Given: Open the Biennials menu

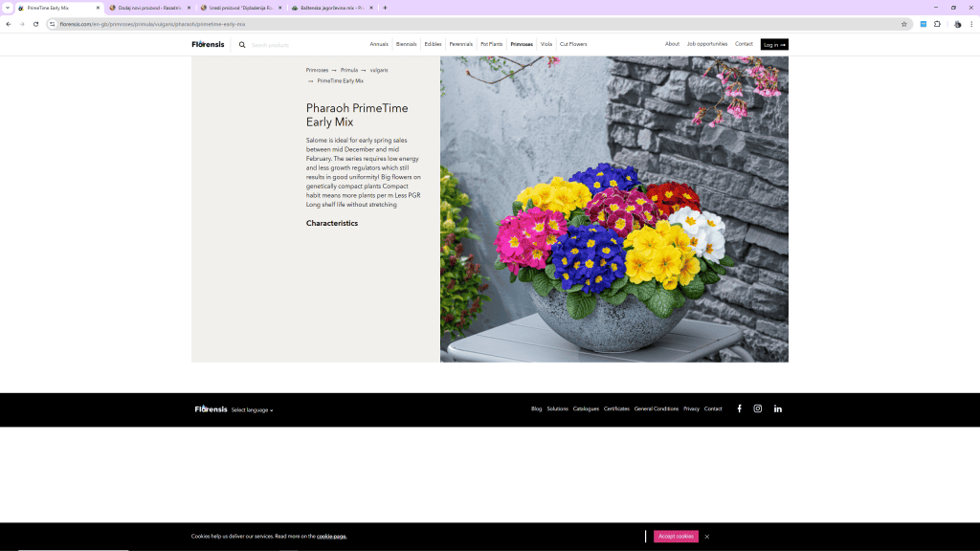Looking at the screenshot, I should [x=406, y=44].
